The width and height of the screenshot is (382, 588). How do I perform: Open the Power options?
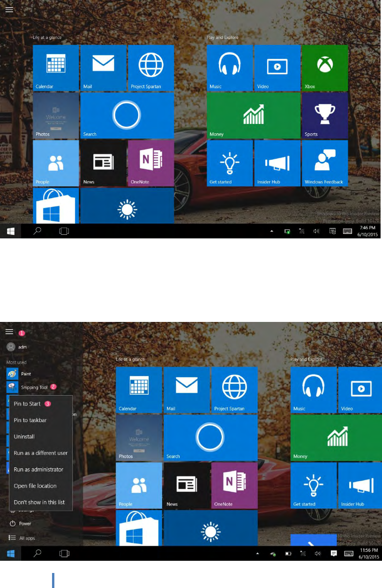20,523
